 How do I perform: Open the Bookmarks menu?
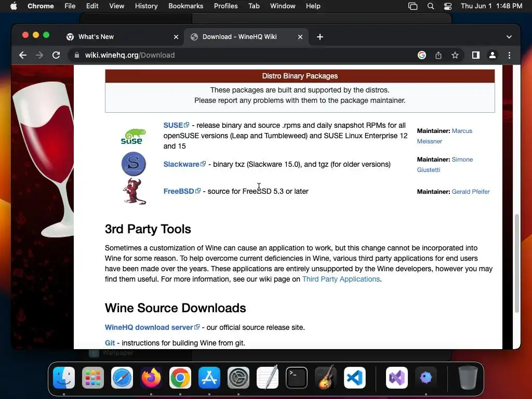point(185,6)
